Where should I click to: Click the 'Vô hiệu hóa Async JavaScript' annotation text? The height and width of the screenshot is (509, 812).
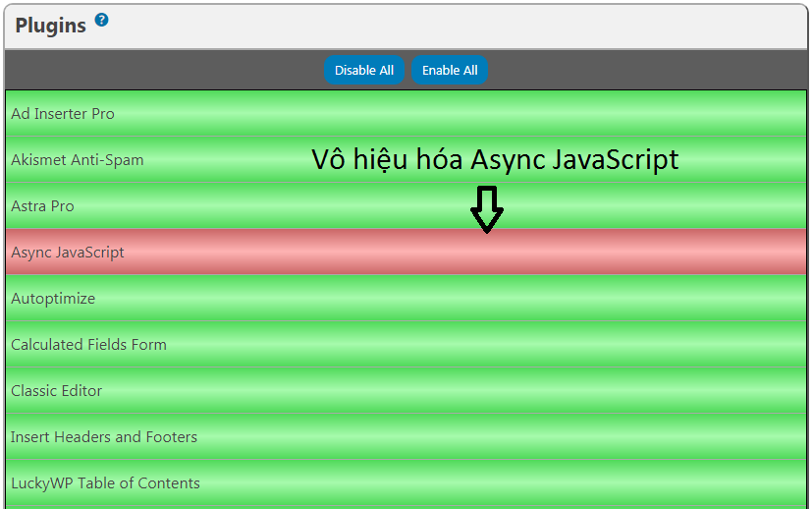495,160
